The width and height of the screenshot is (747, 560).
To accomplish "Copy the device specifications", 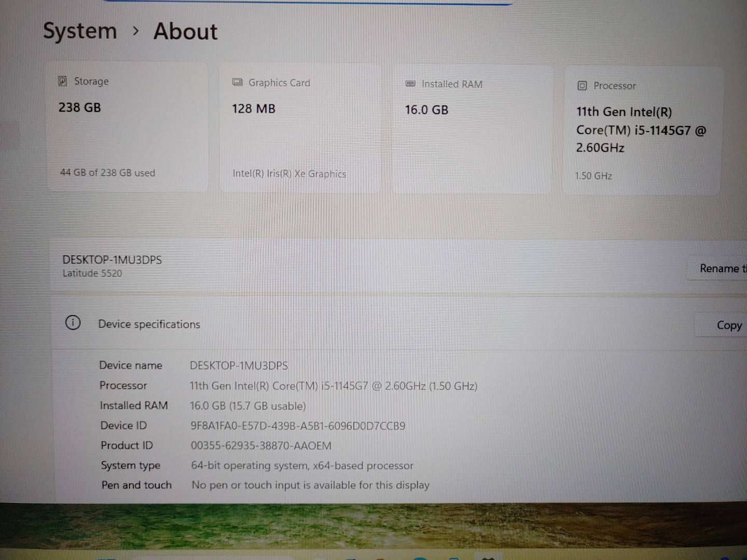I will pyautogui.click(x=728, y=325).
